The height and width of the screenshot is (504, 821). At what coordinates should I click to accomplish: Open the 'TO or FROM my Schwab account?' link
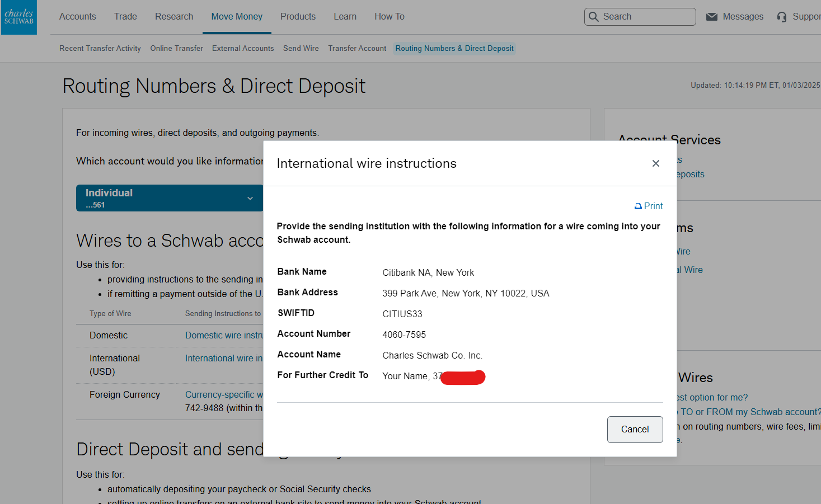tap(750, 412)
